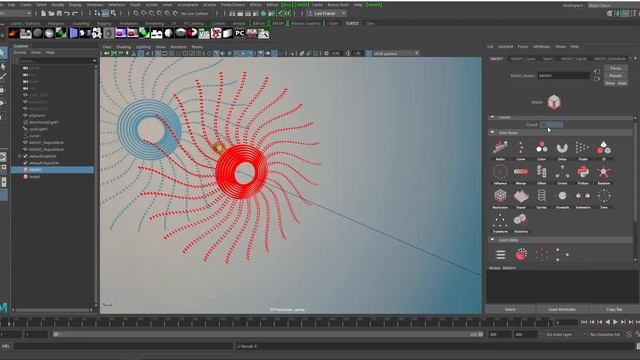Click the Outliner search field

pos(56,61)
